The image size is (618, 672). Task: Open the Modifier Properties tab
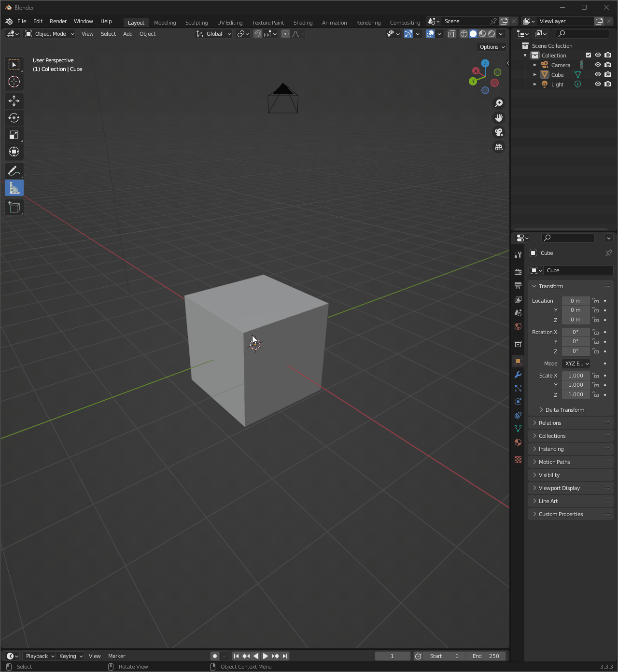point(518,375)
